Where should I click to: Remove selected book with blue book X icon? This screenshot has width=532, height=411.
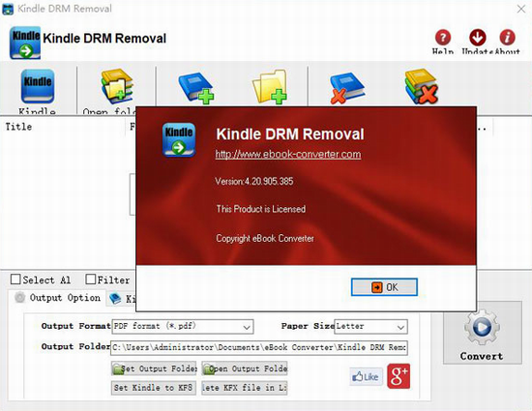(346, 87)
